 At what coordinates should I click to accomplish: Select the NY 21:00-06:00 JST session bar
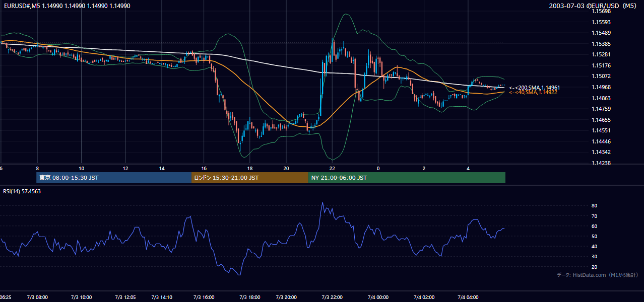coord(407,178)
